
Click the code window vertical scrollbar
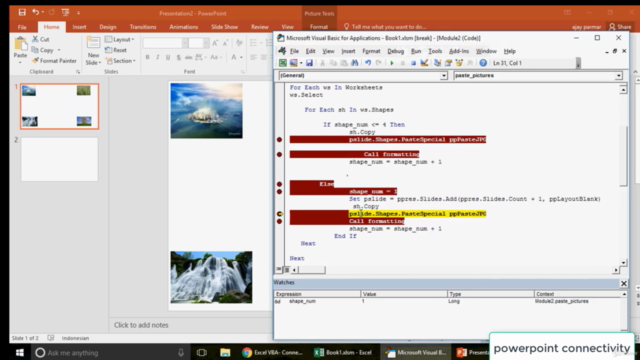623,176
